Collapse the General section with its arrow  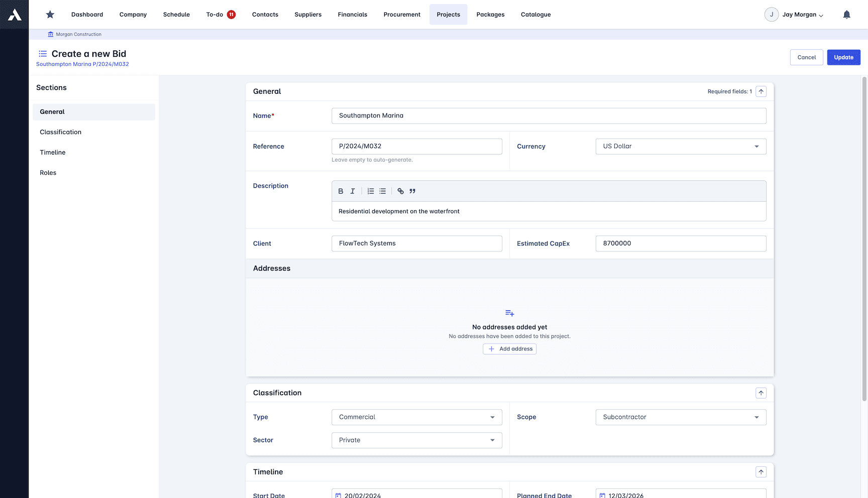point(761,91)
